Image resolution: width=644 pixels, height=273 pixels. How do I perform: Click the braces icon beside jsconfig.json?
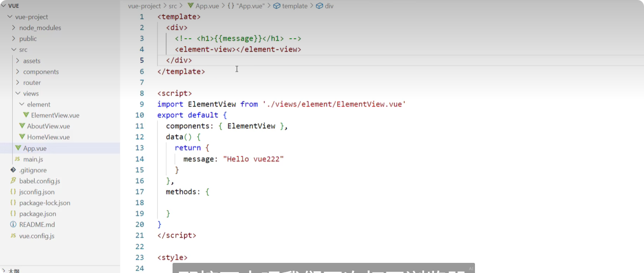(13, 192)
